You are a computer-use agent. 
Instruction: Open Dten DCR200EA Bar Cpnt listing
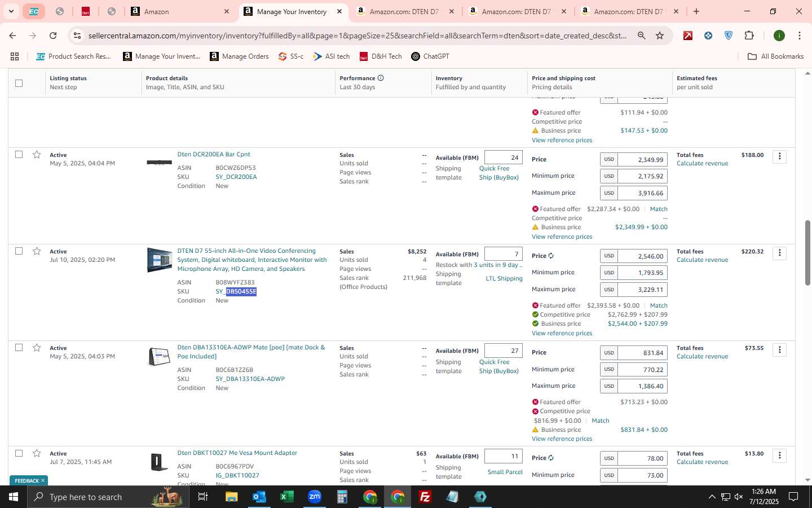[214, 154]
